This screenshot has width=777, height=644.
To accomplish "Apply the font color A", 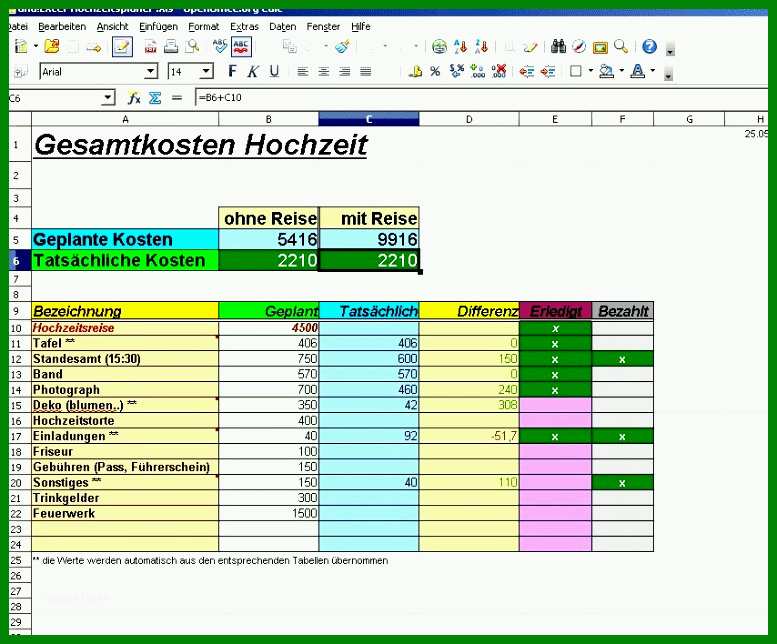I will (x=638, y=71).
